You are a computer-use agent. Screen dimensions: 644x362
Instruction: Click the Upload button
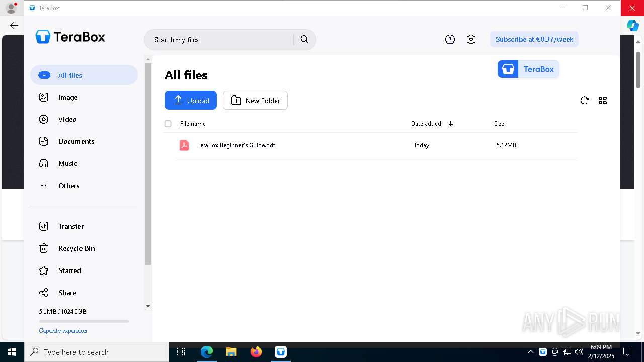[x=191, y=100]
